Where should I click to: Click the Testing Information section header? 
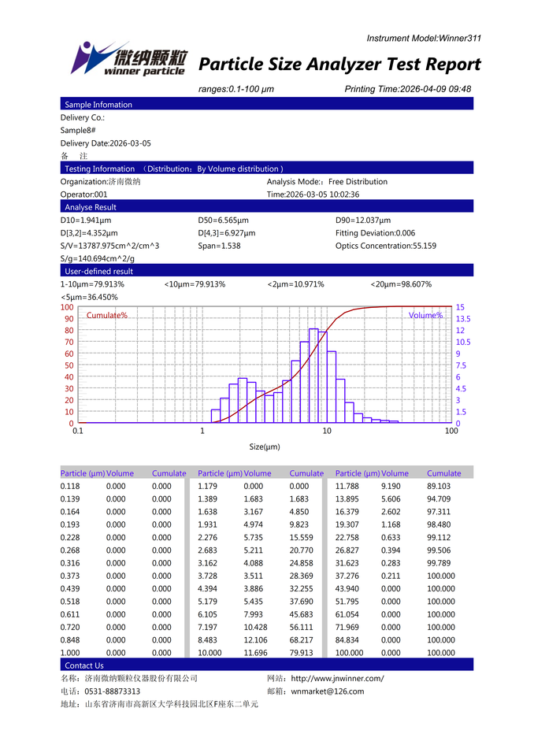pyautogui.click(x=267, y=169)
